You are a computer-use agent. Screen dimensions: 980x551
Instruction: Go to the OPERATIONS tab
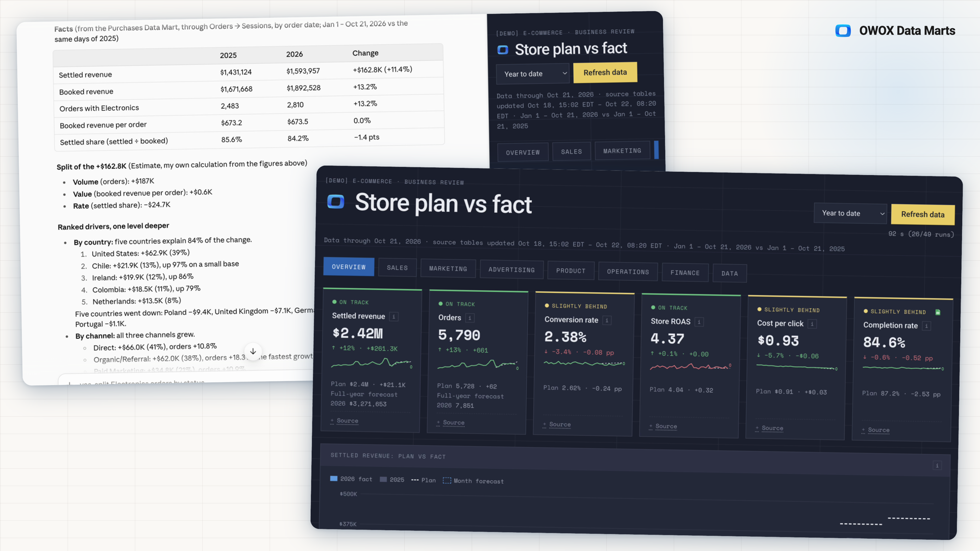[x=628, y=272]
